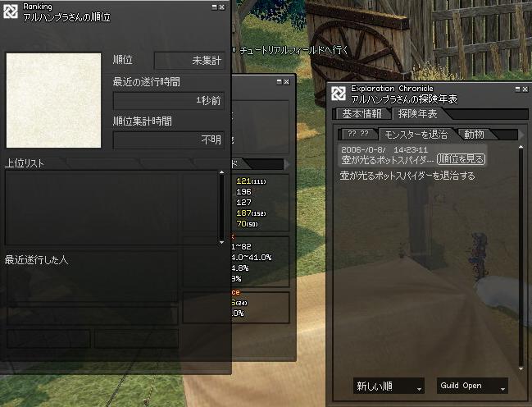532x407 pixels.
Task: Close the Exploration Chronicle window
Action: click(x=525, y=89)
